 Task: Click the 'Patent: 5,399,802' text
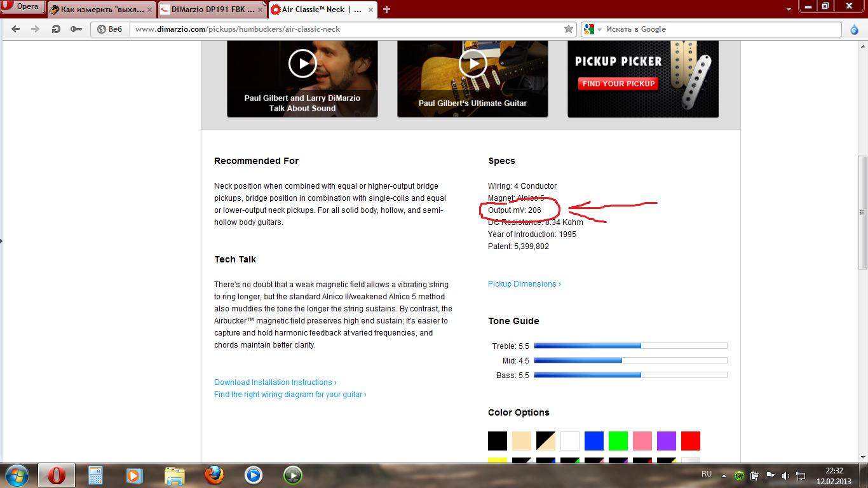[x=519, y=247]
